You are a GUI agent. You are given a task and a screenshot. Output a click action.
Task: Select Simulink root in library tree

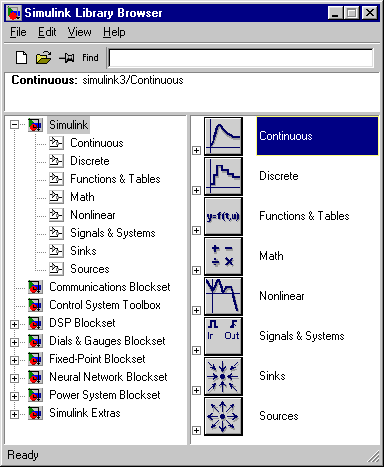68,125
